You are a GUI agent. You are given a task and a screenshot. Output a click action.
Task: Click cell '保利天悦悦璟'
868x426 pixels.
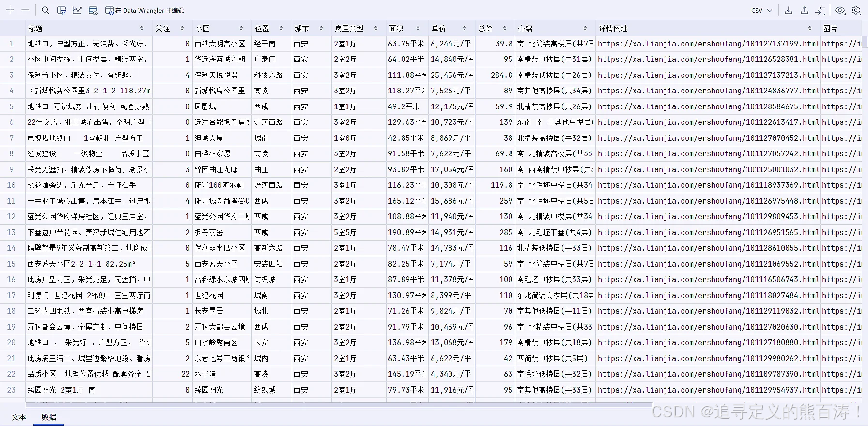click(x=216, y=75)
